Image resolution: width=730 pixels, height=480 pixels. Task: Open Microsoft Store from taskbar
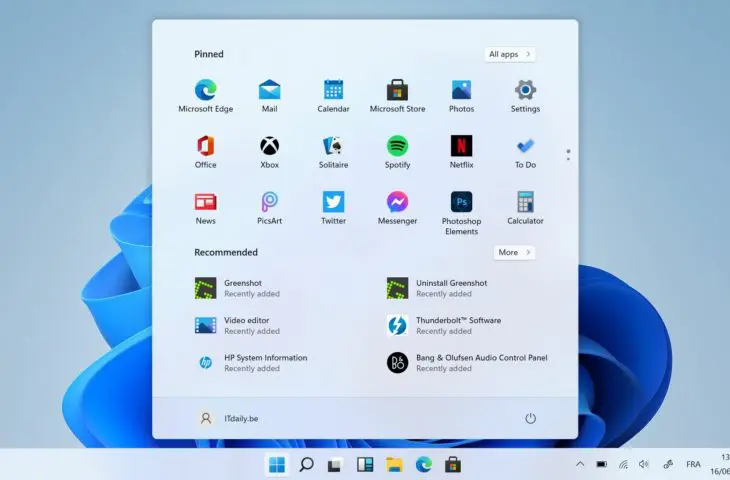(453, 464)
